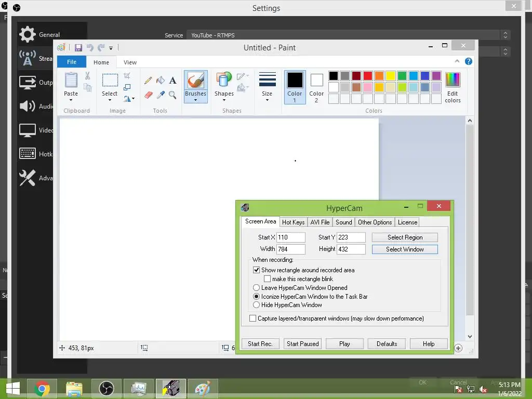Click the Defaults button in HyperCam
This screenshot has width=532, height=399.
pyautogui.click(x=387, y=344)
